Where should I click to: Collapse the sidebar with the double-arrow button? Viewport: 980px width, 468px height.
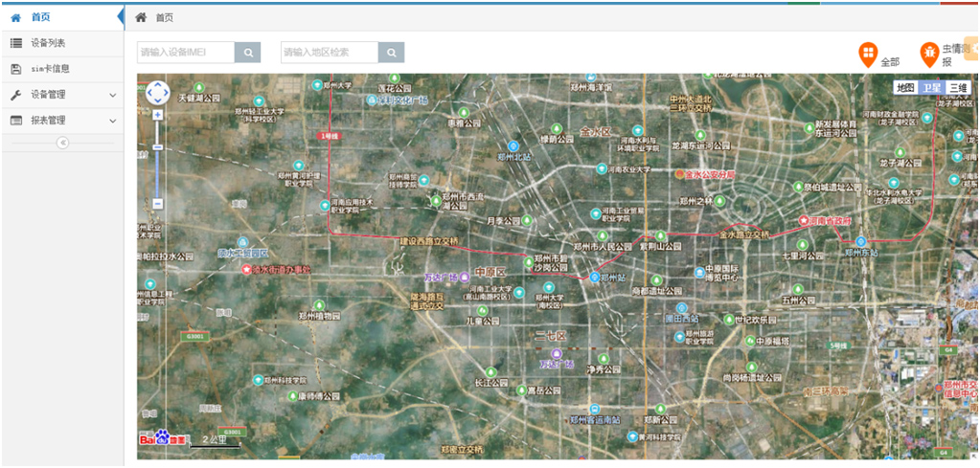coord(62,143)
